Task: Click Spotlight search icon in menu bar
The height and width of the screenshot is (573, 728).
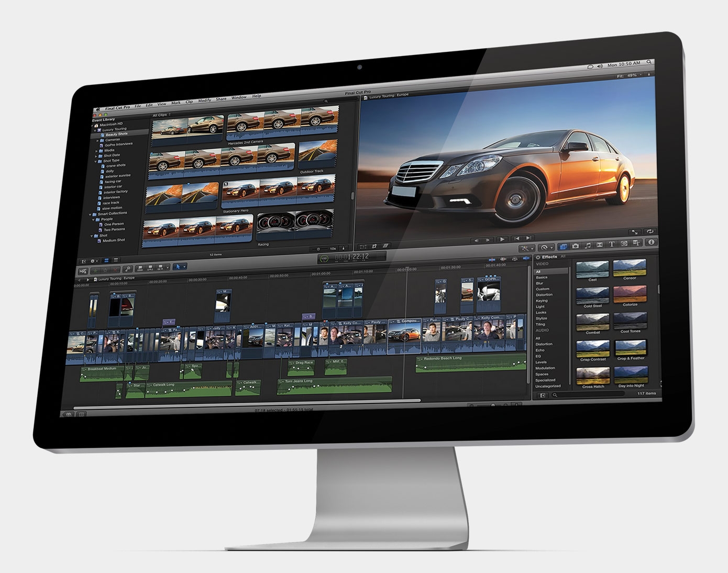Action: [649, 62]
